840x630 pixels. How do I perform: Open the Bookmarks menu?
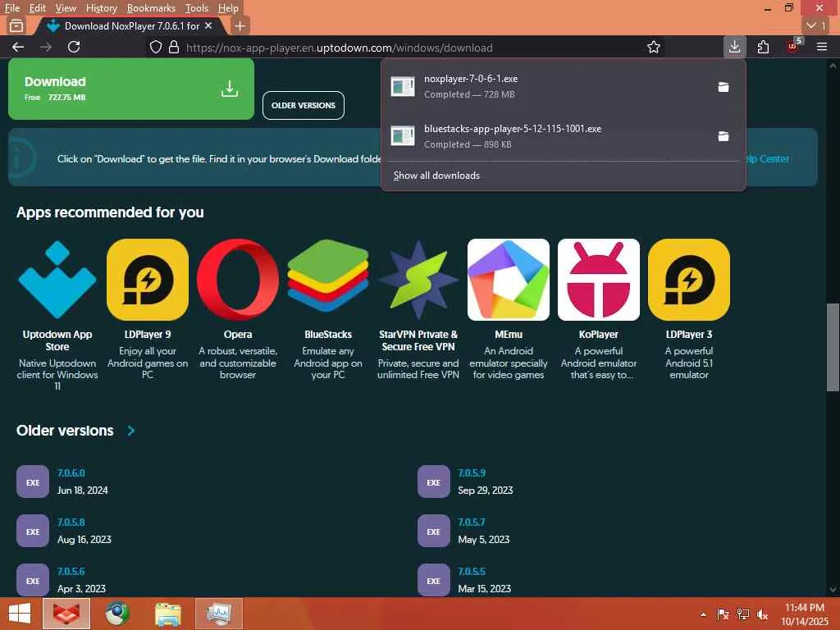pos(151,8)
